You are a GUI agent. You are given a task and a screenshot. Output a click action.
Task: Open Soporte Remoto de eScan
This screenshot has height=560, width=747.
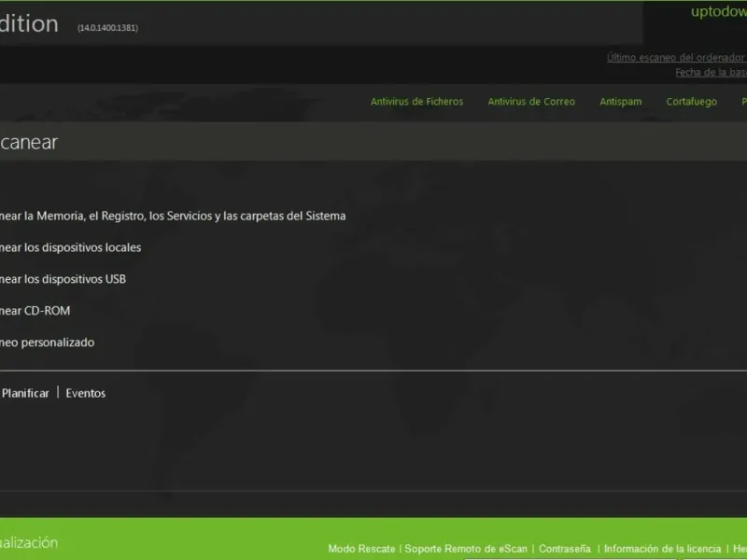coord(466,549)
